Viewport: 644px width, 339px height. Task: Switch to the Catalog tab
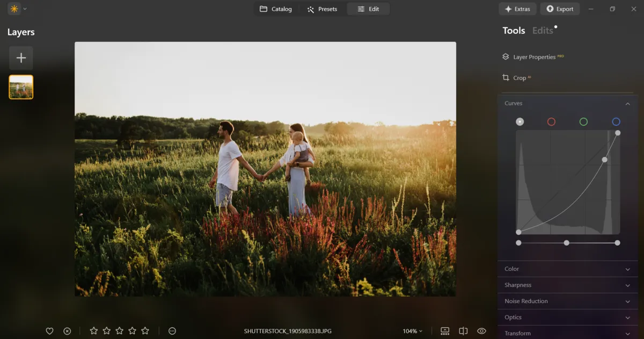click(x=276, y=9)
